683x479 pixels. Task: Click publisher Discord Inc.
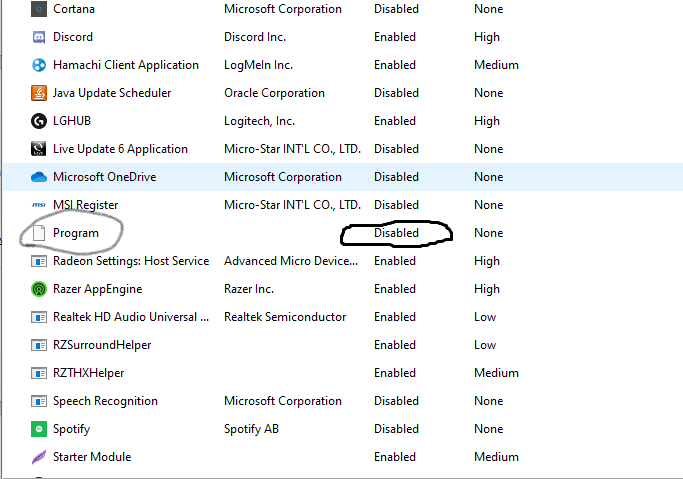coord(255,37)
